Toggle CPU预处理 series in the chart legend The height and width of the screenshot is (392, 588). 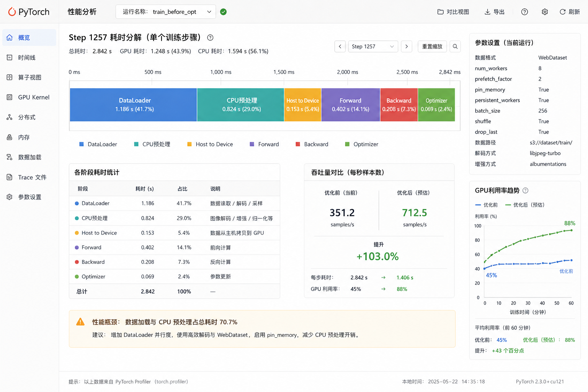(x=152, y=144)
